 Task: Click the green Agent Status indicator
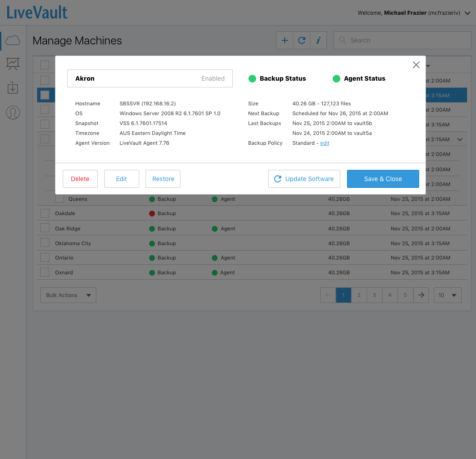click(336, 79)
